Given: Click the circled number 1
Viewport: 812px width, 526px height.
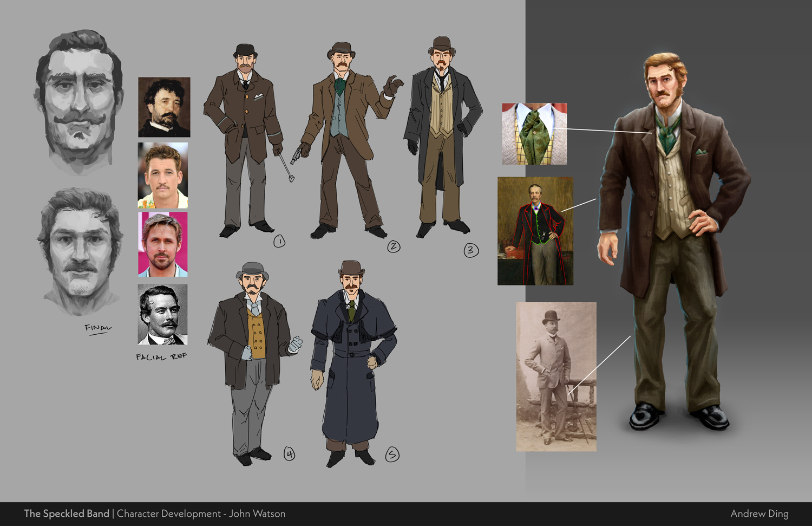Looking at the screenshot, I should (x=279, y=241).
